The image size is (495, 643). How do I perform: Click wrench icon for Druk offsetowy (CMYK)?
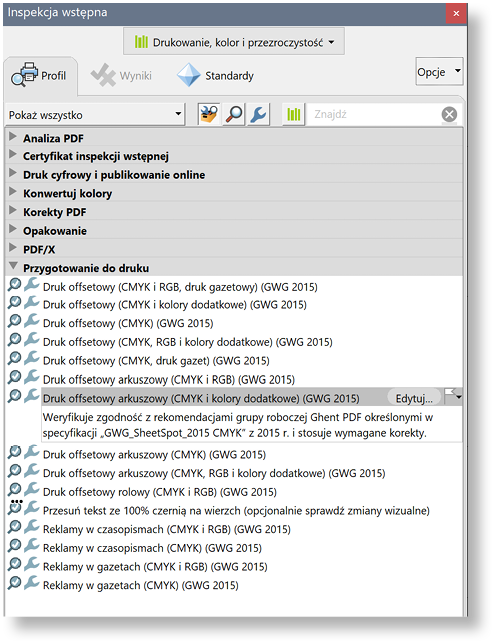pyautogui.click(x=32, y=322)
